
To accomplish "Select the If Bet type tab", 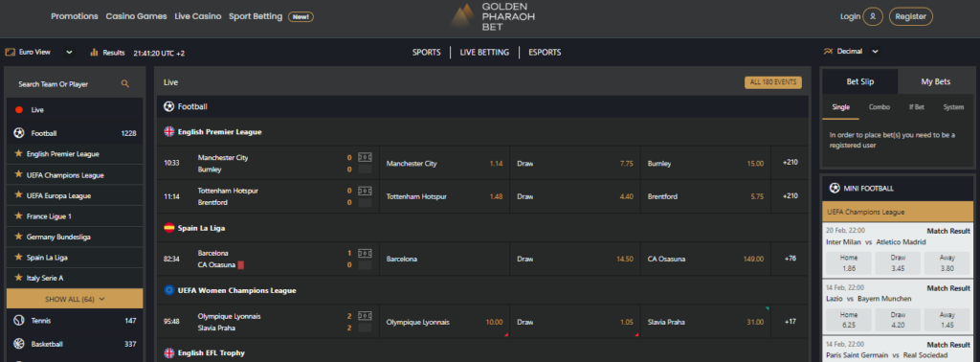I will click(916, 107).
